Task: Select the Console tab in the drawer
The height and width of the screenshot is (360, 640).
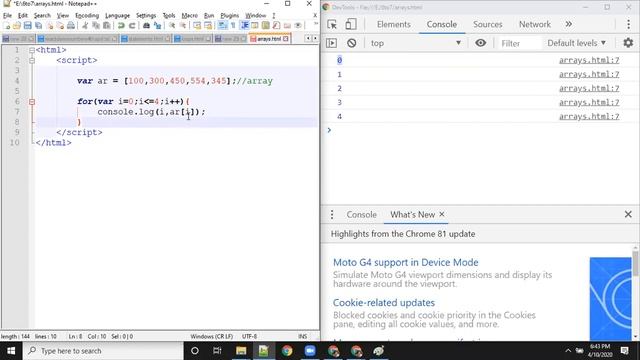Action: click(x=361, y=214)
